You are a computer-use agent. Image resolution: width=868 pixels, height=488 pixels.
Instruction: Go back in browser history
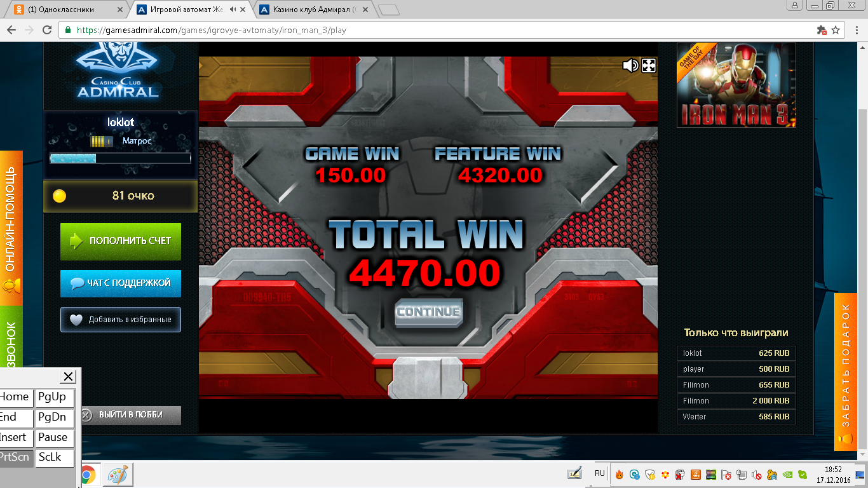[11, 30]
